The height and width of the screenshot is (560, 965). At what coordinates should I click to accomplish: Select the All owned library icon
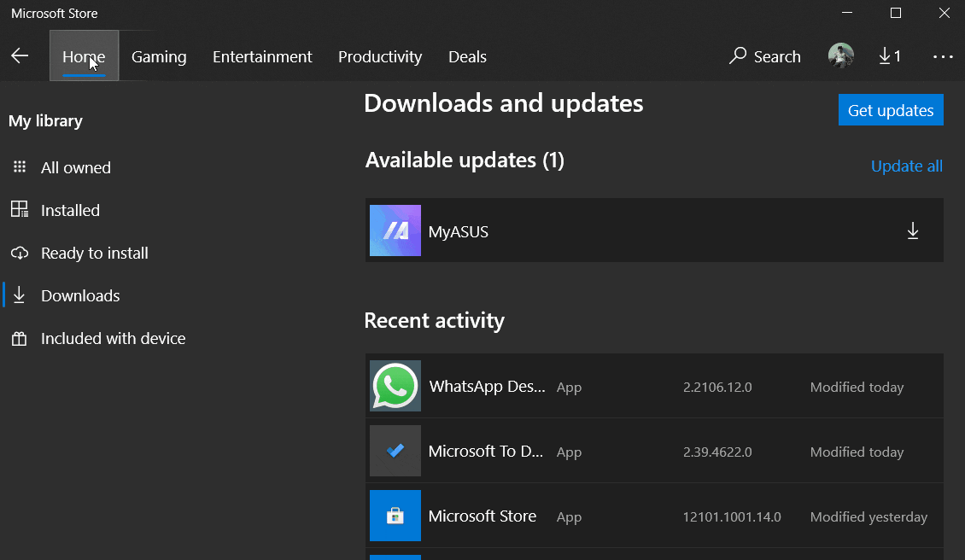tap(19, 167)
